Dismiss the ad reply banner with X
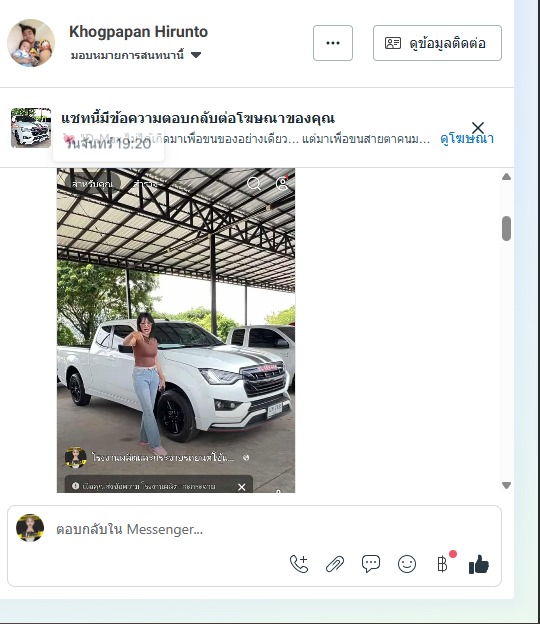Screen dimensions: 540x624 click(x=478, y=128)
